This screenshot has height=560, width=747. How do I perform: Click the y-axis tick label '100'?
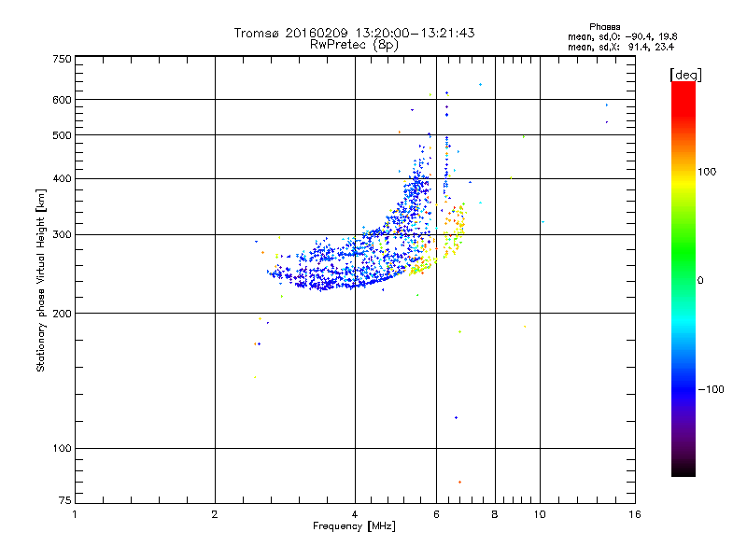(x=62, y=449)
